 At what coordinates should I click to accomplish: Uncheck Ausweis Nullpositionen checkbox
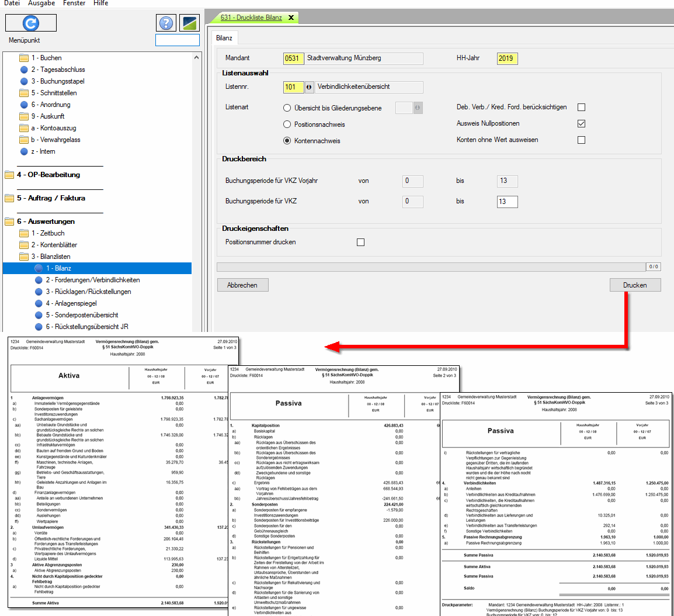(x=581, y=124)
